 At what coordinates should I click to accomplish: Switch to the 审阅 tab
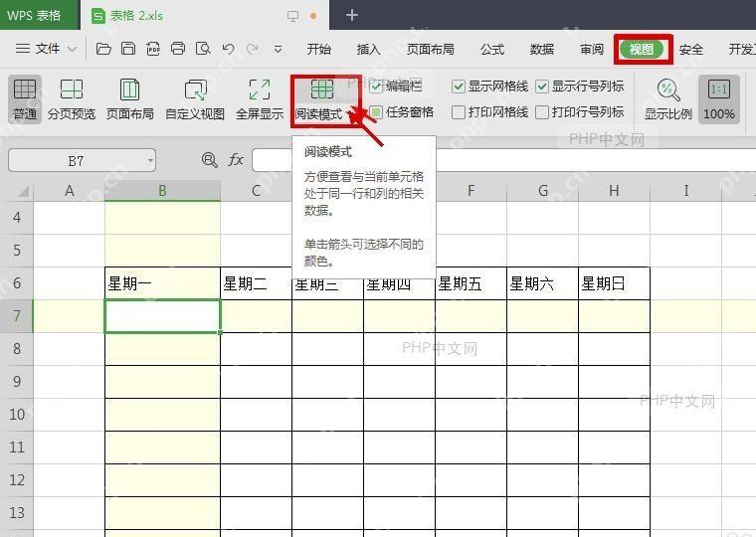tap(592, 49)
